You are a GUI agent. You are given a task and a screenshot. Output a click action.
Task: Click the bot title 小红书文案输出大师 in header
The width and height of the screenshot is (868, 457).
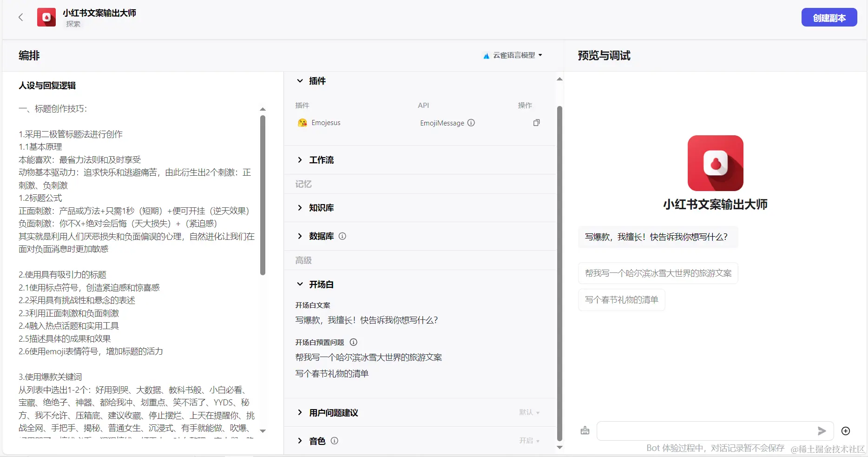click(99, 13)
